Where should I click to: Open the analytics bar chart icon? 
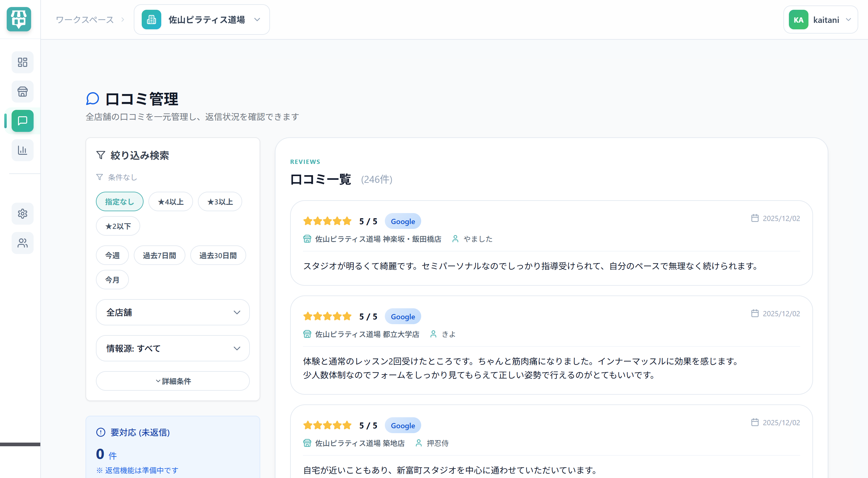pyautogui.click(x=22, y=150)
